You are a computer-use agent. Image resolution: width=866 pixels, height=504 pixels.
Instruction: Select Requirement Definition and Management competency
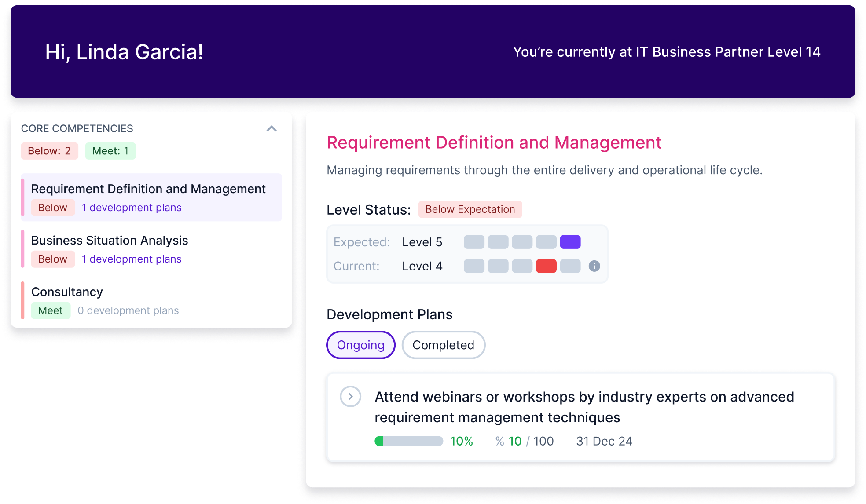pyautogui.click(x=148, y=189)
